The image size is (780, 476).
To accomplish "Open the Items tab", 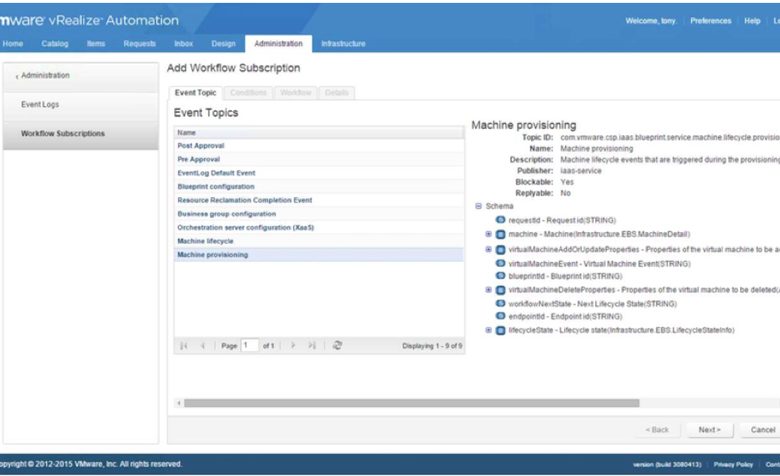I will click(x=96, y=44).
